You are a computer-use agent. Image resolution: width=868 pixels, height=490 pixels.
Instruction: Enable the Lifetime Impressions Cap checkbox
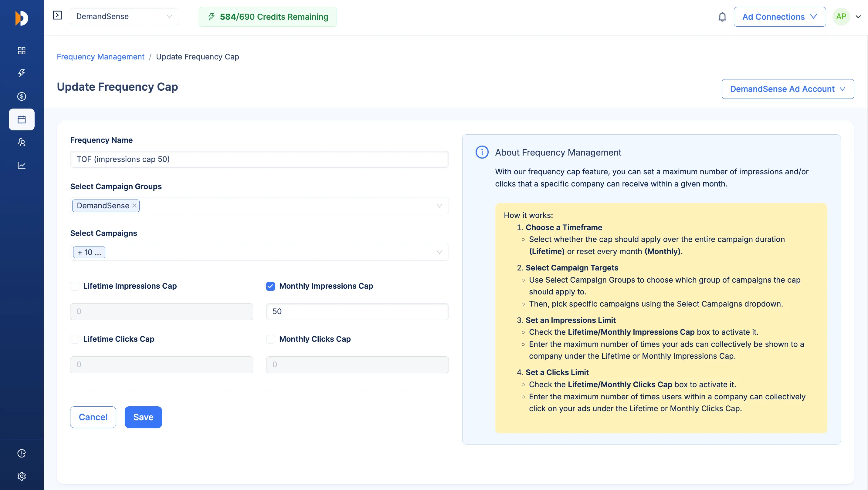pyautogui.click(x=74, y=286)
